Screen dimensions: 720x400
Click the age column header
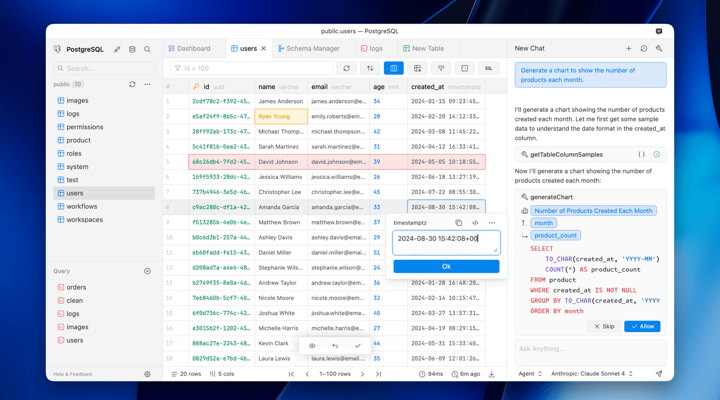pos(388,86)
